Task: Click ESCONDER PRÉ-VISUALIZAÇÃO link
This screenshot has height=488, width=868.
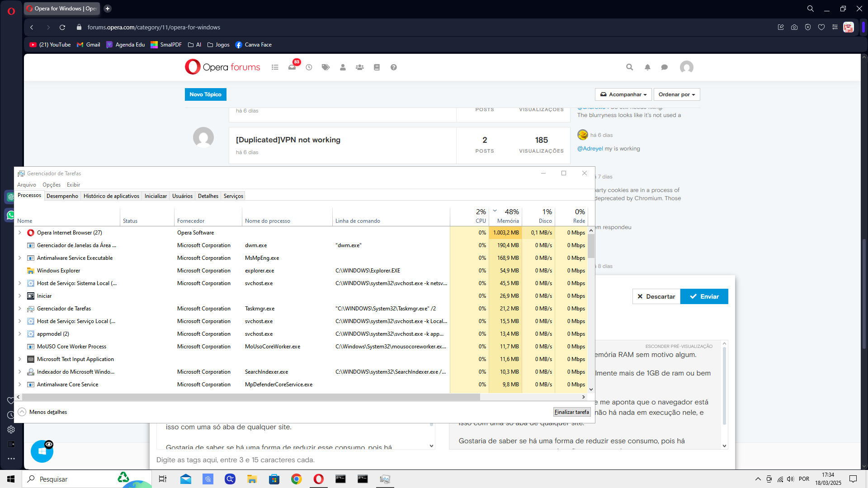Action: (679, 346)
